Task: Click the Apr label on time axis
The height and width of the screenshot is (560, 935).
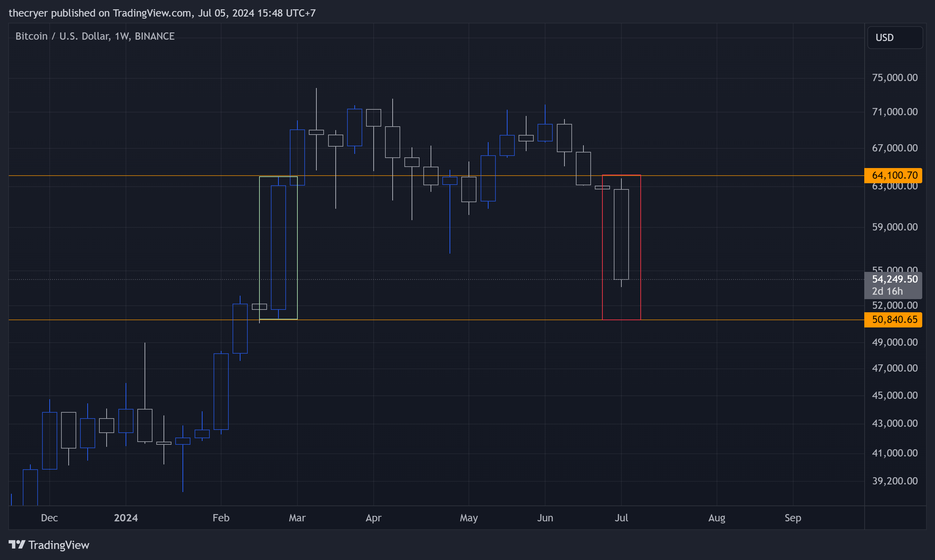Action: (x=374, y=518)
